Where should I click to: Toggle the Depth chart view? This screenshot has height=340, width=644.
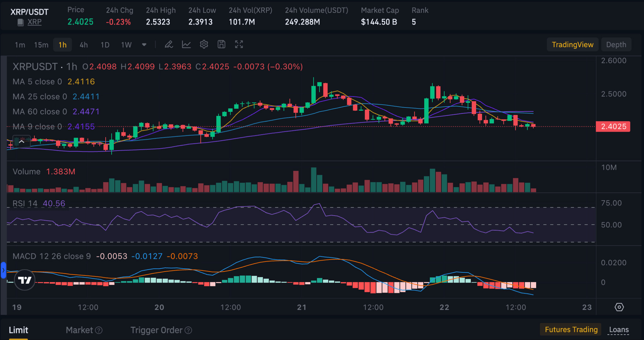(616, 44)
